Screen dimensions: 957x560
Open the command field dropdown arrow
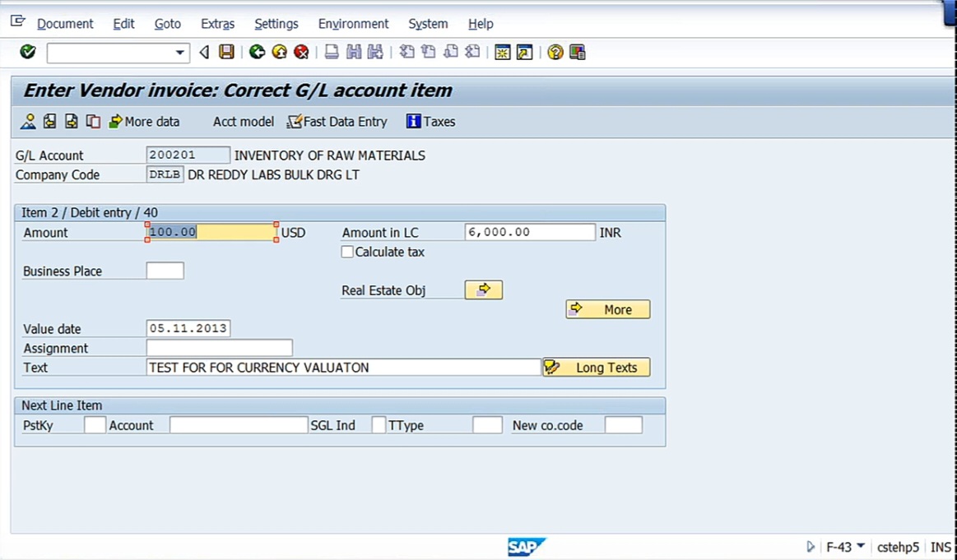179,53
